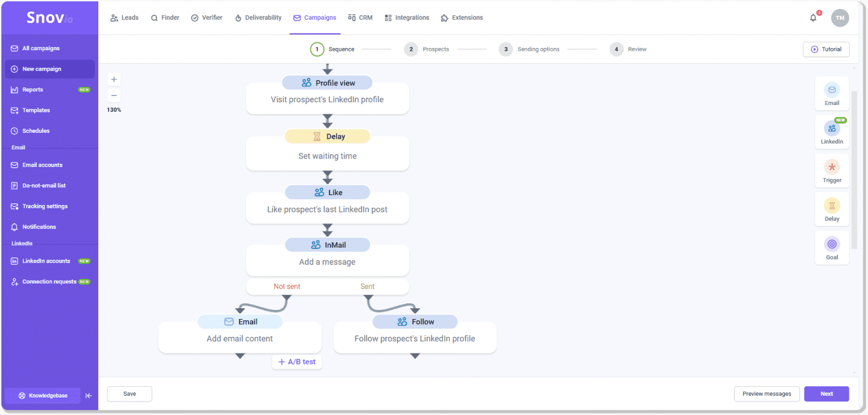Select the LinkedIn element in right panel
Viewport: 868px width, 415px height.
[x=831, y=132]
